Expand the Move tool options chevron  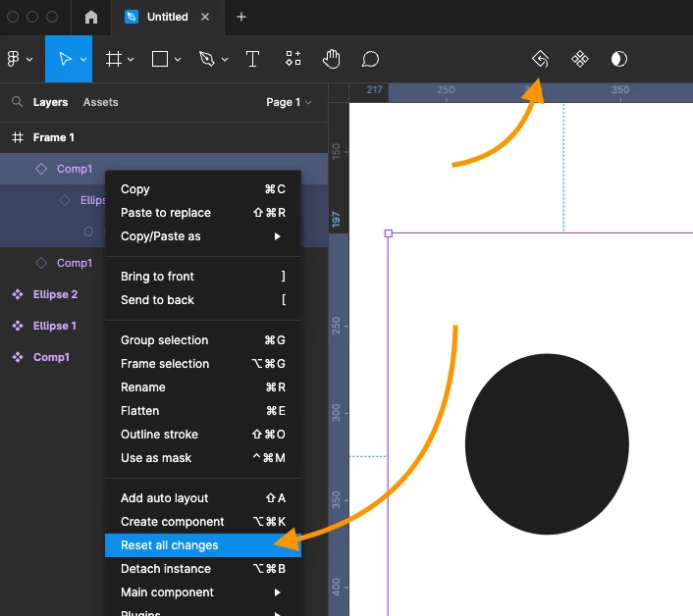tap(83, 59)
